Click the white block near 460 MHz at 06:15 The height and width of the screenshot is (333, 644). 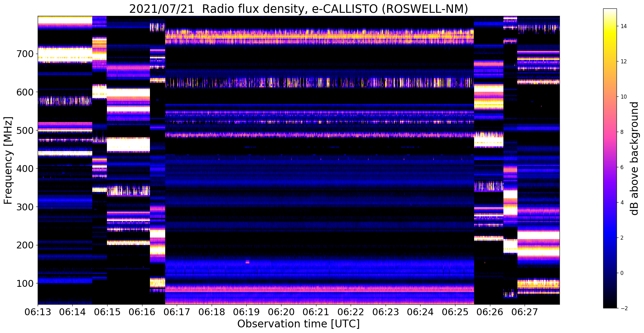click(128, 145)
